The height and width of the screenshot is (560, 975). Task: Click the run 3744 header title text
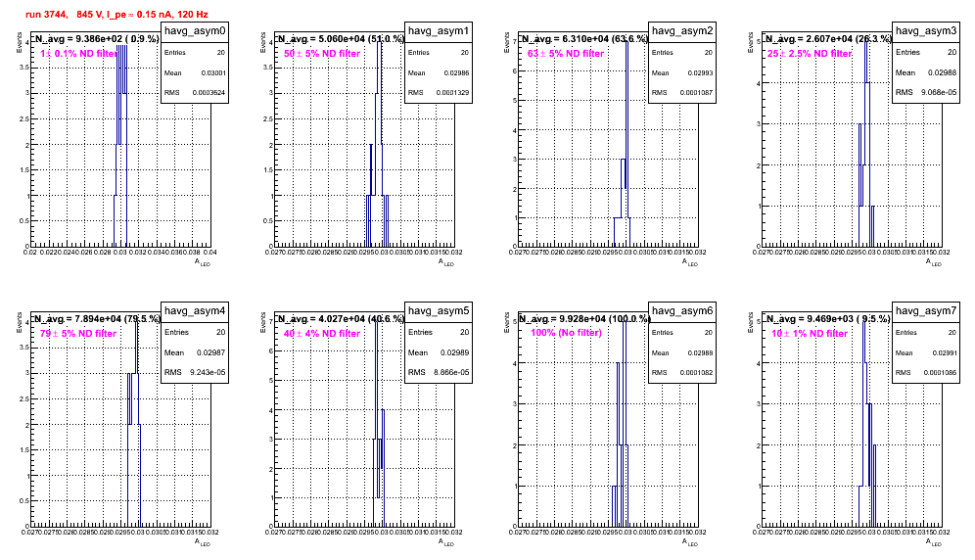pyautogui.click(x=116, y=15)
